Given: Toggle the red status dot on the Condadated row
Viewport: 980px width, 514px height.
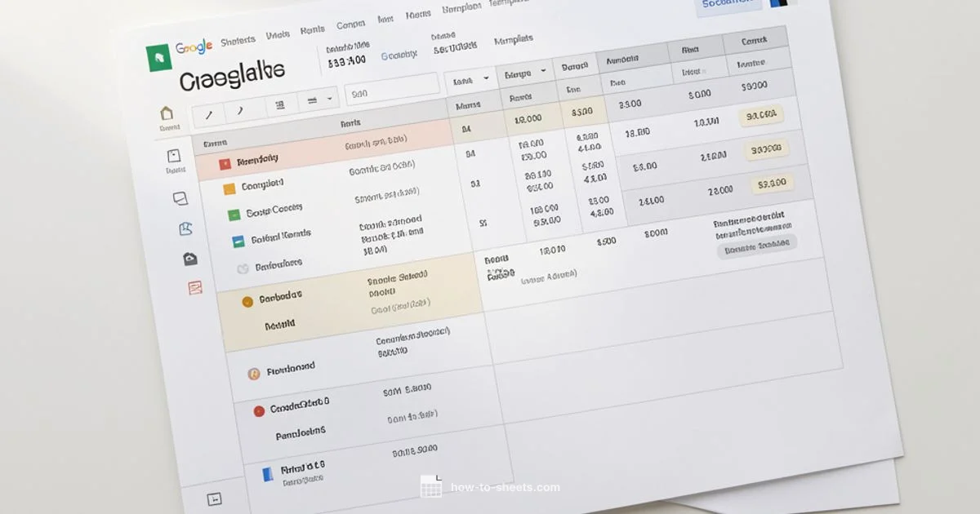Looking at the screenshot, I should tap(259, 409).
